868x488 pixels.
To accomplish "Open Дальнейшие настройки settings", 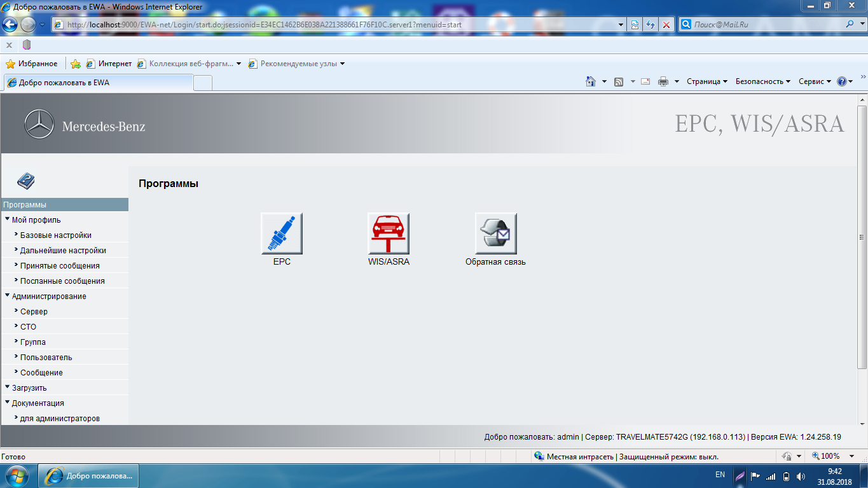I will tap(63, 251).
